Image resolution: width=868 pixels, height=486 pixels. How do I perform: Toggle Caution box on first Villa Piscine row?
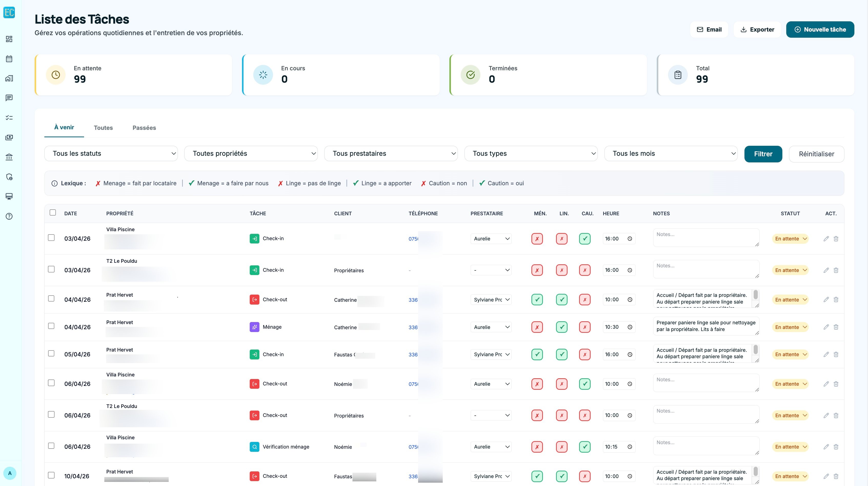(585, 239)
